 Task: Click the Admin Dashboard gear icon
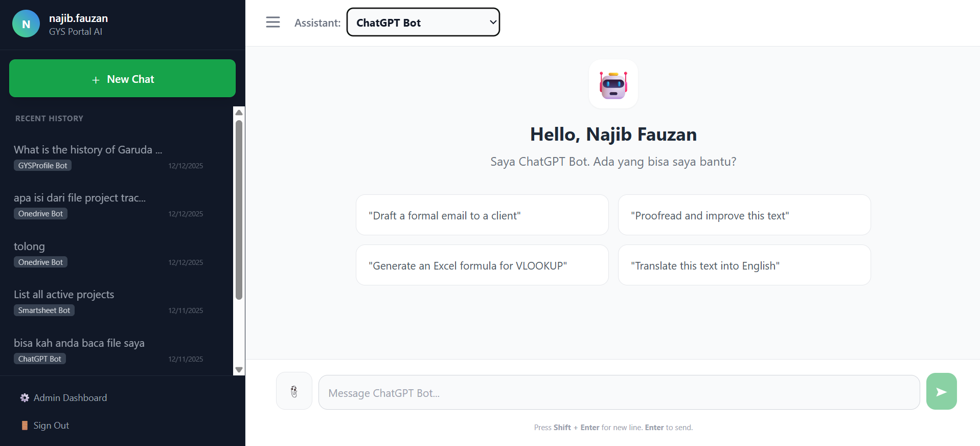(25, 398)
